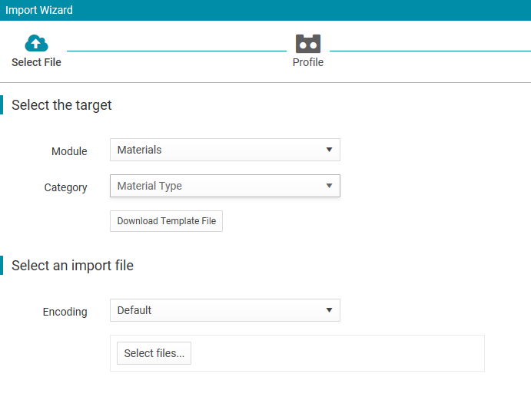
Task: Click the progress line between Select File and Profile
Action: (x=177, y=51)
